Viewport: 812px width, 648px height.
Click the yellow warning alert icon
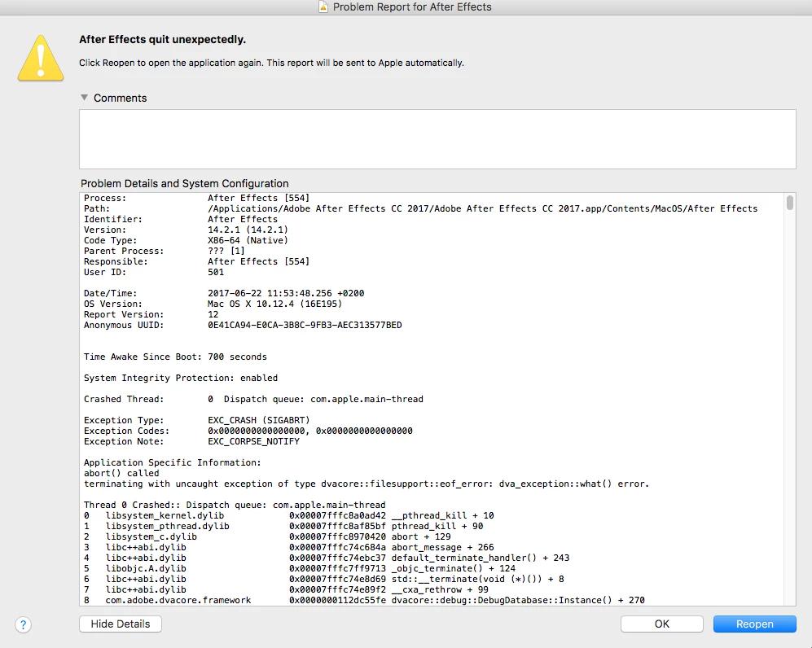[41, 58]
